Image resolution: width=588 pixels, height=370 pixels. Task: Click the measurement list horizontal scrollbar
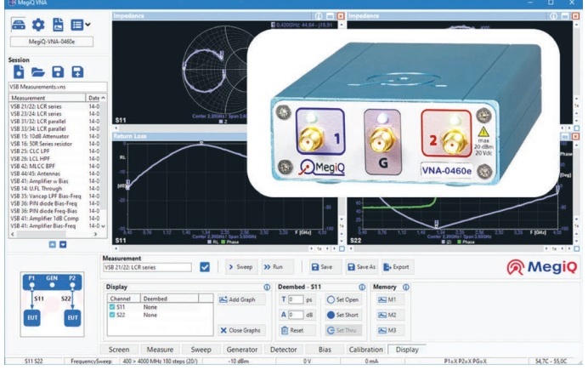pyautogui.click(x=54, y=234)
